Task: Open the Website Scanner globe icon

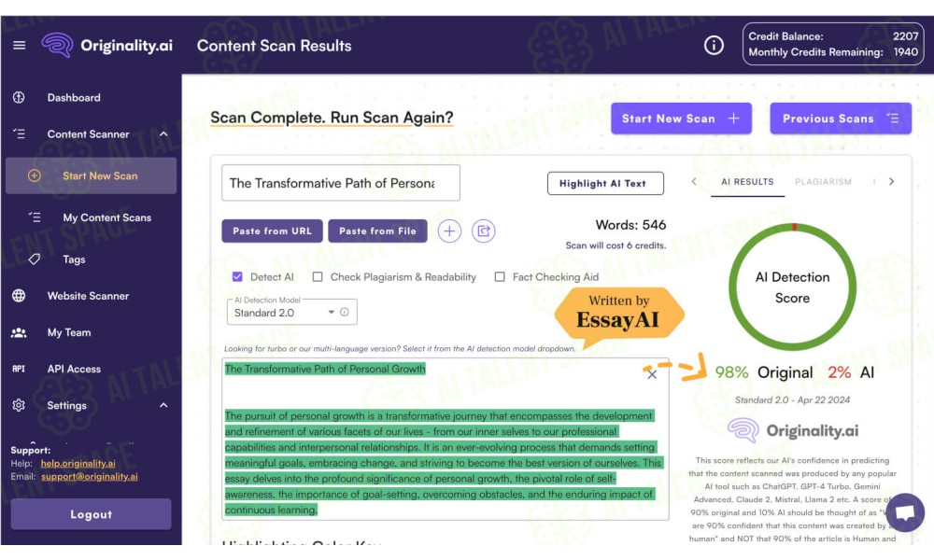Action: pos(19,296)
